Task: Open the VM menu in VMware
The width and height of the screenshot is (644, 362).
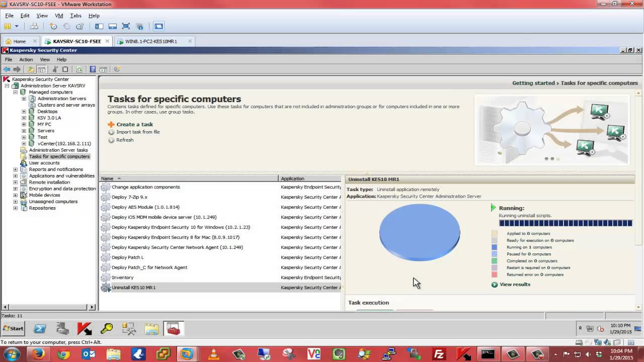Action: pos(59,16)
